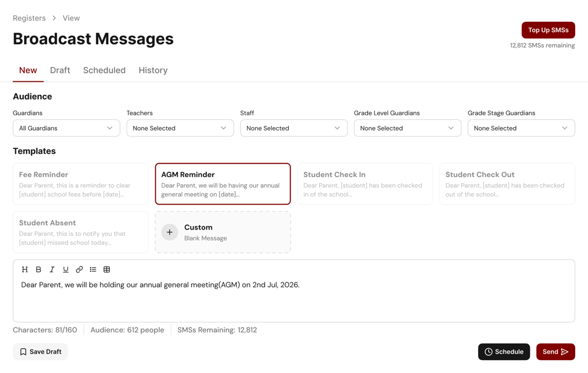Click the breadcrumb chevron after Registers
This screenshot has width=588, height=373.
[54, 18]
